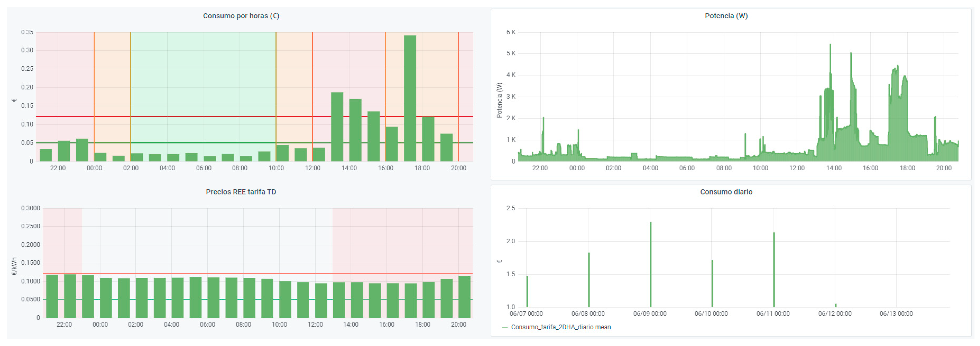Click the second-tallest bar in Consumo por horas
This screenshot has width=980, height=346.
337,128
